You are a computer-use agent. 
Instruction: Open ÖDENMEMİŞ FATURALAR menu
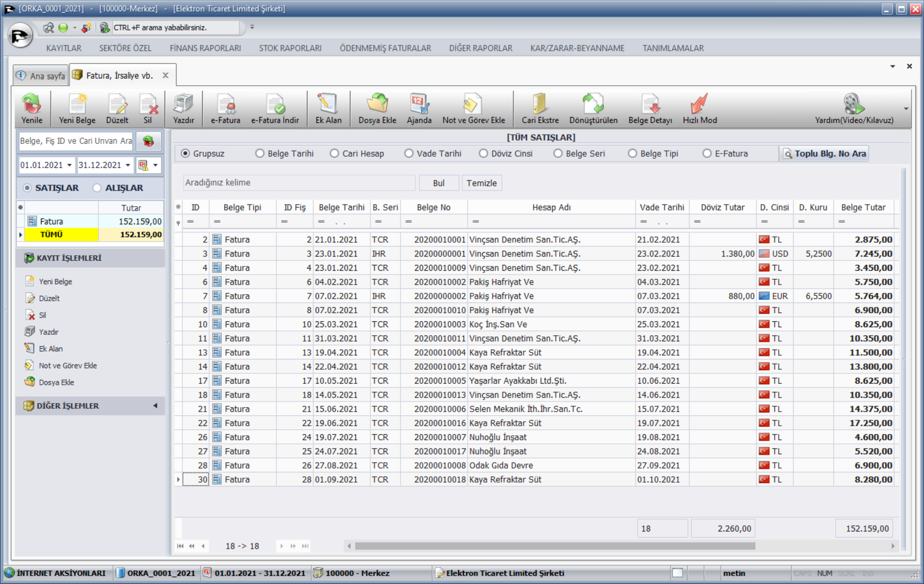385,48
